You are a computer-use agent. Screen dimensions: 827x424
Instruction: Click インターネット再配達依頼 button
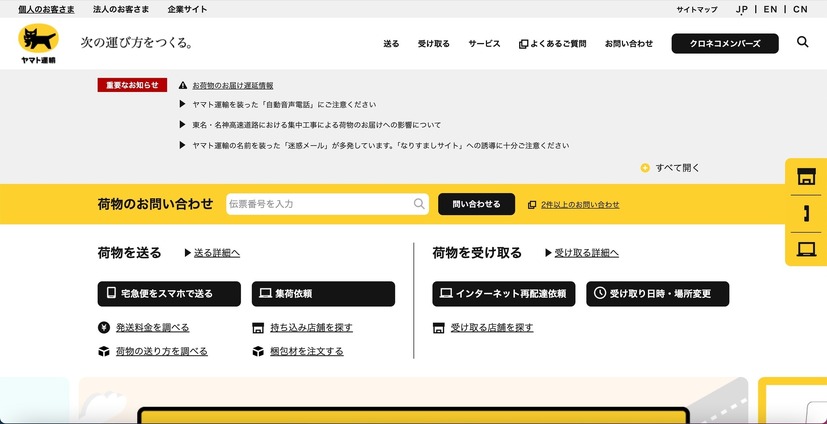click(x=504, y=294)
